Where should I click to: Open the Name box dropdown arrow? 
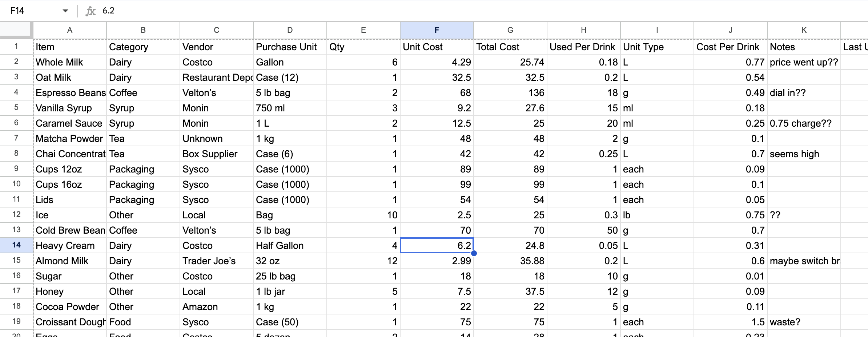tap(65, 11)
